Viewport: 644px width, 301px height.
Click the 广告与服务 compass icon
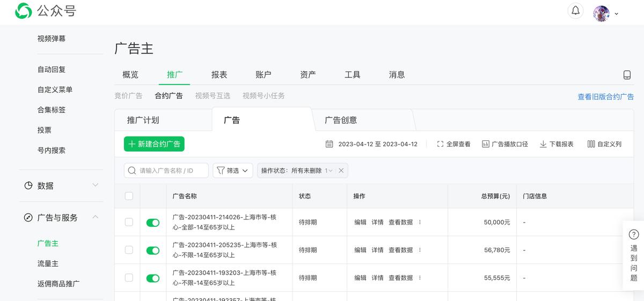28,218
